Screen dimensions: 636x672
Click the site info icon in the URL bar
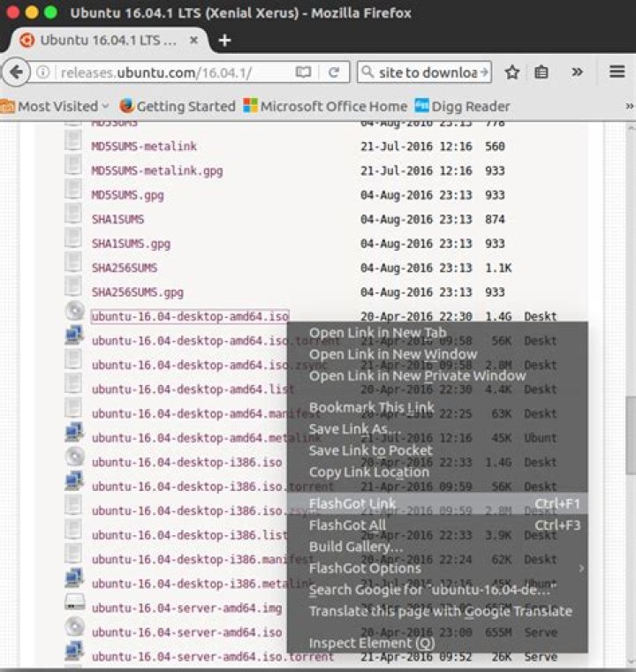pos(43,72)
